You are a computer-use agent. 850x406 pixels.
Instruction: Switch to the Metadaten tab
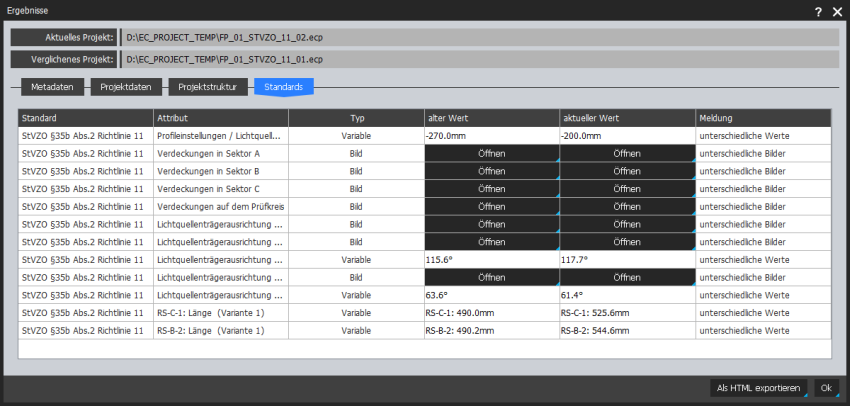52,87
